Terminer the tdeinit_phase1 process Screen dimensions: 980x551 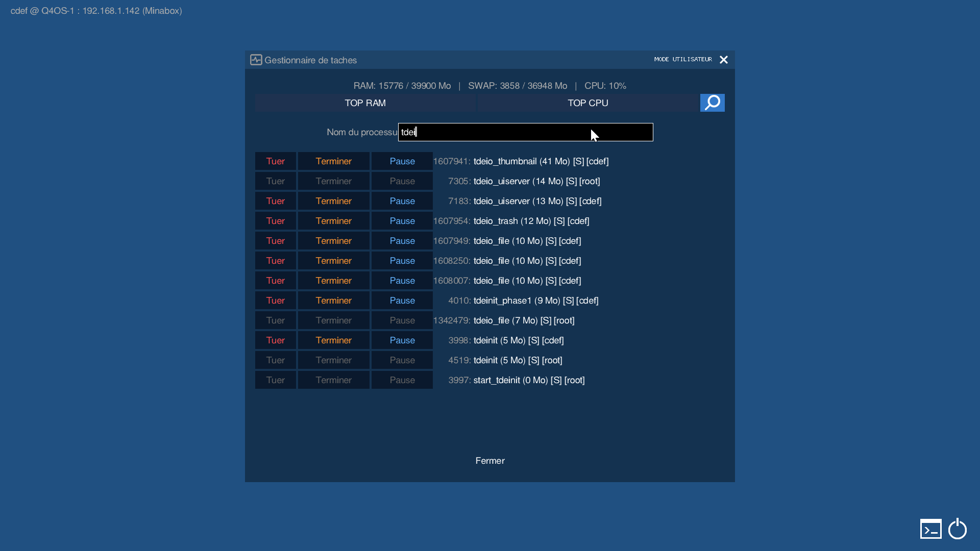[334, 300]
